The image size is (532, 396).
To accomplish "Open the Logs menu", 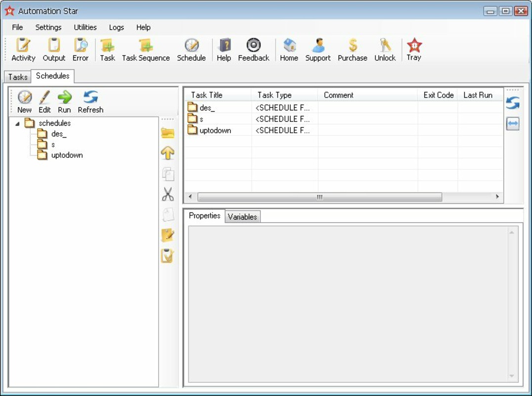I will tap(116, 27).
